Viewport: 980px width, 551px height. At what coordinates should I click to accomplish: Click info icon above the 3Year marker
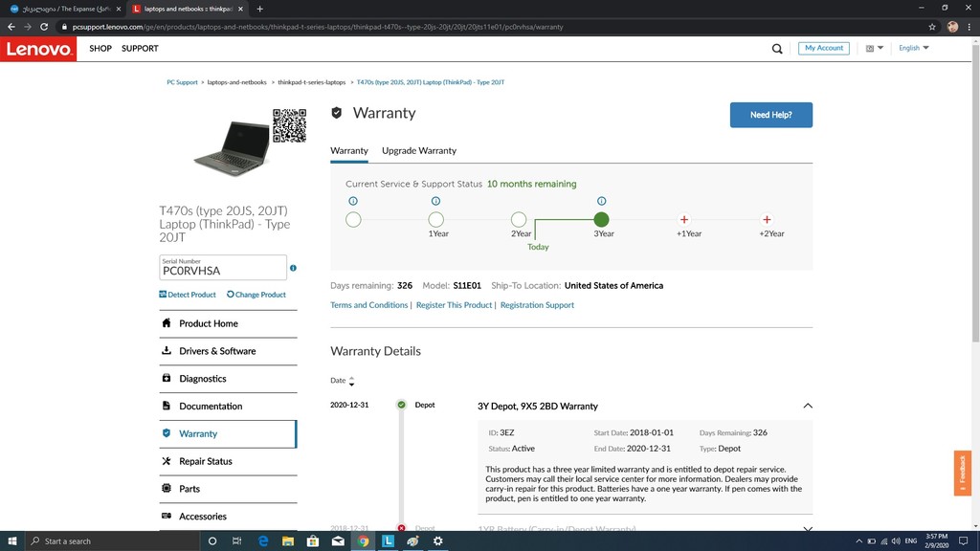pyautogui.click(x=601, y=201)
